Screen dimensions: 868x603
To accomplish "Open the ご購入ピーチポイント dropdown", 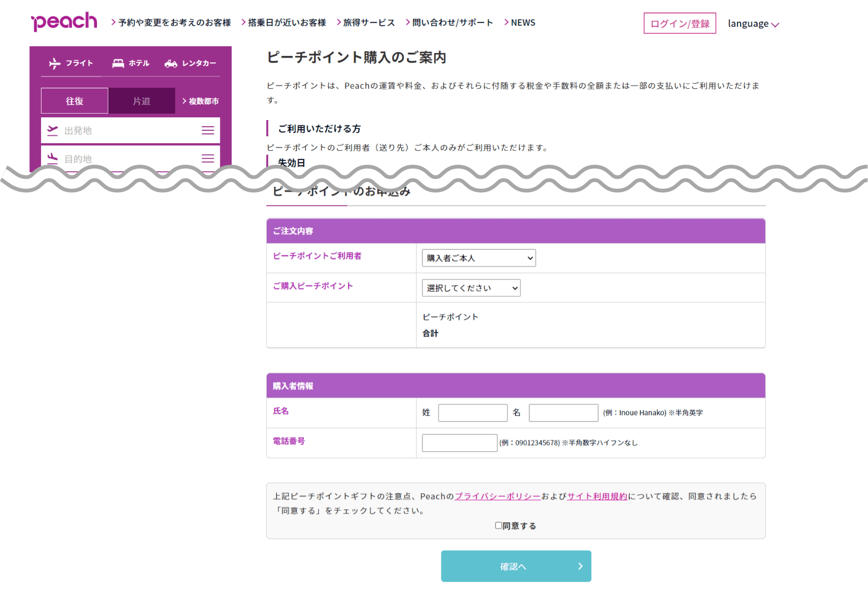I will 471,288.
